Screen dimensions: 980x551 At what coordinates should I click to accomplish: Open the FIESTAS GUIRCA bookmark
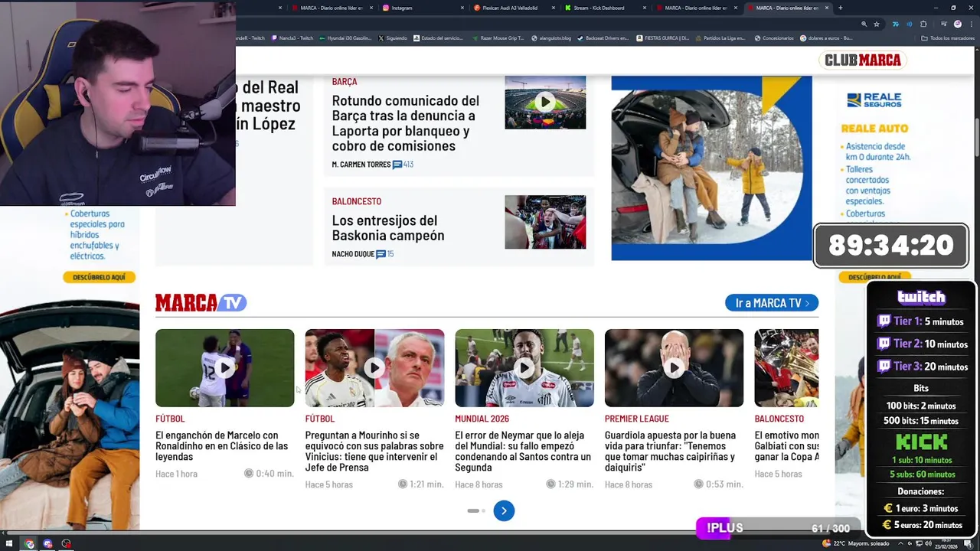(x=662, y=37)
